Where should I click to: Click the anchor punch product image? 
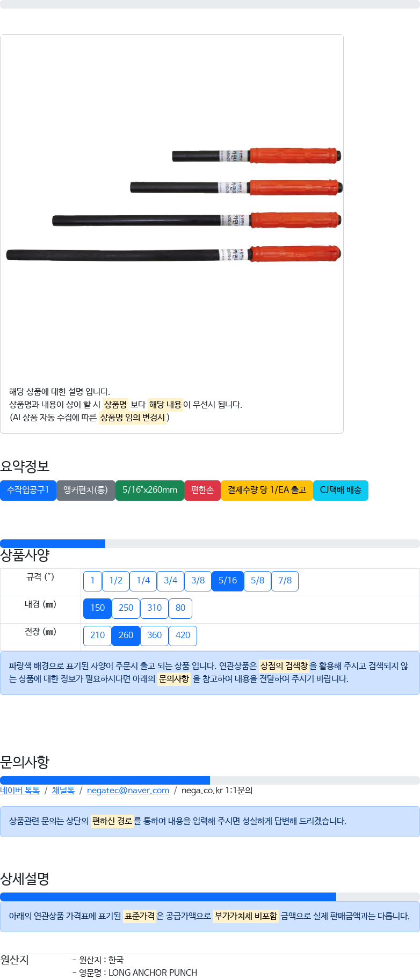(x=173, y=205)
